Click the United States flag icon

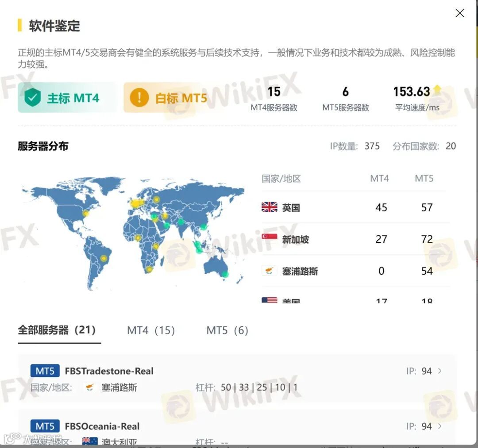pos(270,300)
